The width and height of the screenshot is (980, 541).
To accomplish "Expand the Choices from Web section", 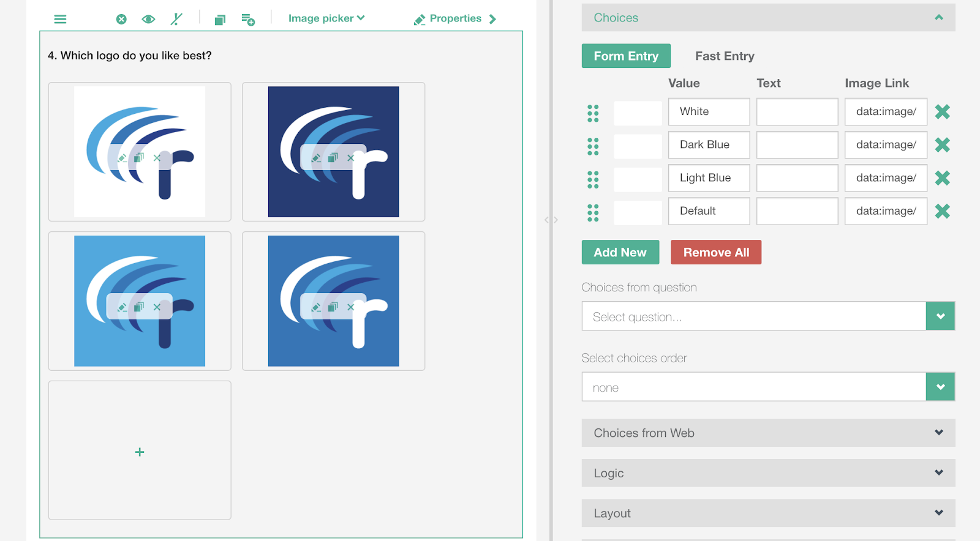I will 768,433.
